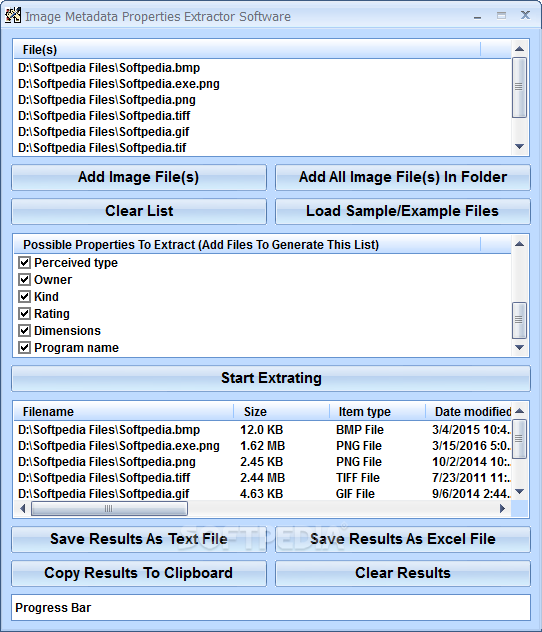542x632 pixels.
Task: Click the 2.44 MB size cell
Action: pyautogui.click(x=262, y=478)
